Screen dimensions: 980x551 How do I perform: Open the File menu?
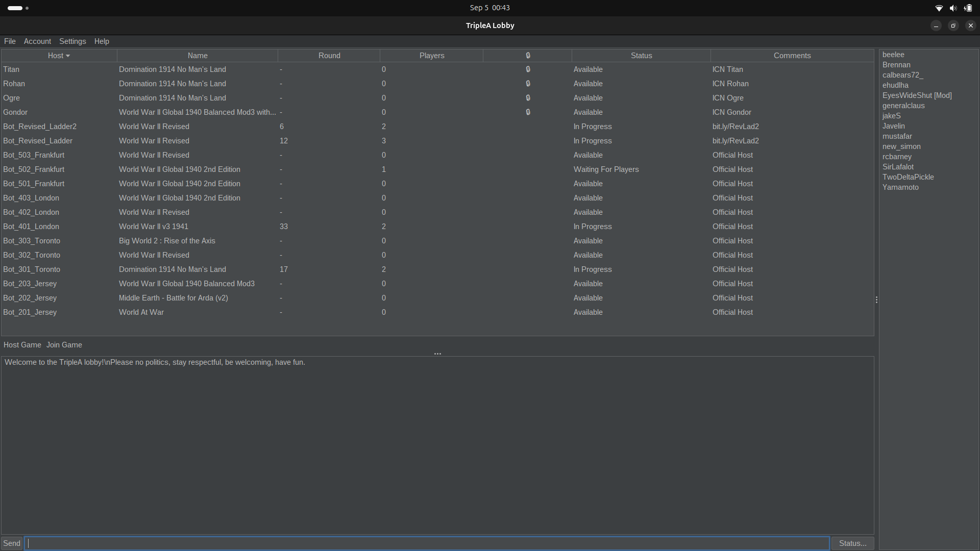click(x=10, y=41)
